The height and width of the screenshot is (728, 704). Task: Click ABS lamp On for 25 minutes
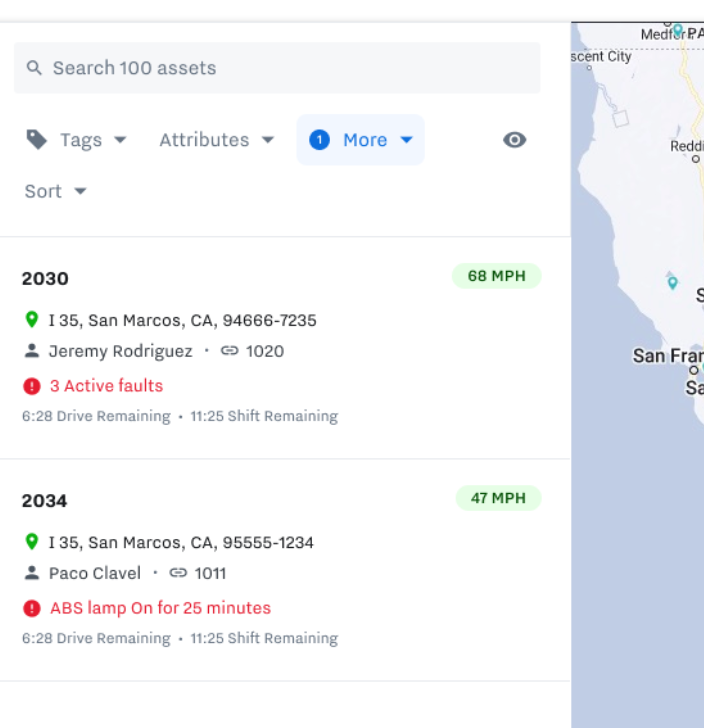tap(160, 608)
